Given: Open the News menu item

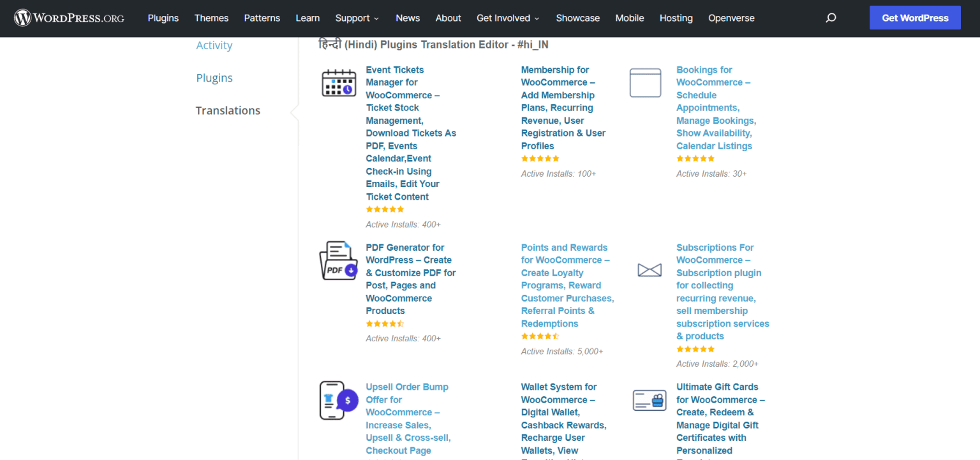Looking at the screenshot, I should point(407,18).
